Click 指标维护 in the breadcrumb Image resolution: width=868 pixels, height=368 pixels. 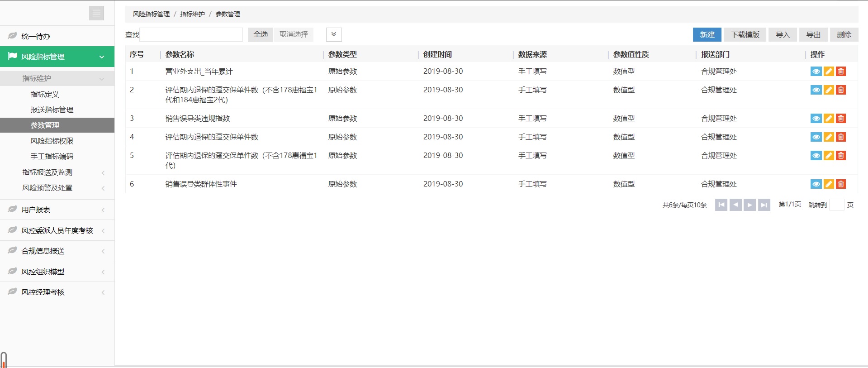(192, 14)
